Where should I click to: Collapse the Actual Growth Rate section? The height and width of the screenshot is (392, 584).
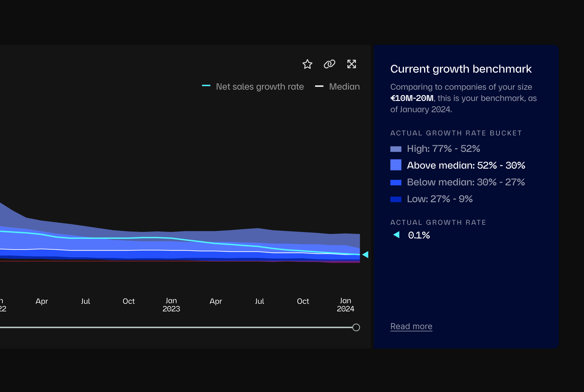tap(438, 222)
